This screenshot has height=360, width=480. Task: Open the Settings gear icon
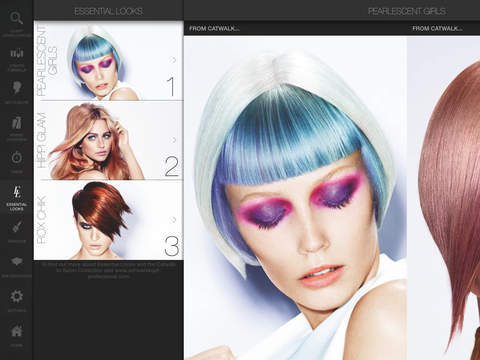point(16,296)
